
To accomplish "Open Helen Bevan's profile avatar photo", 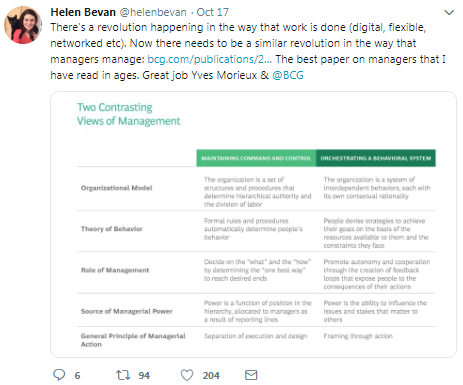I will tap(23, 25).
